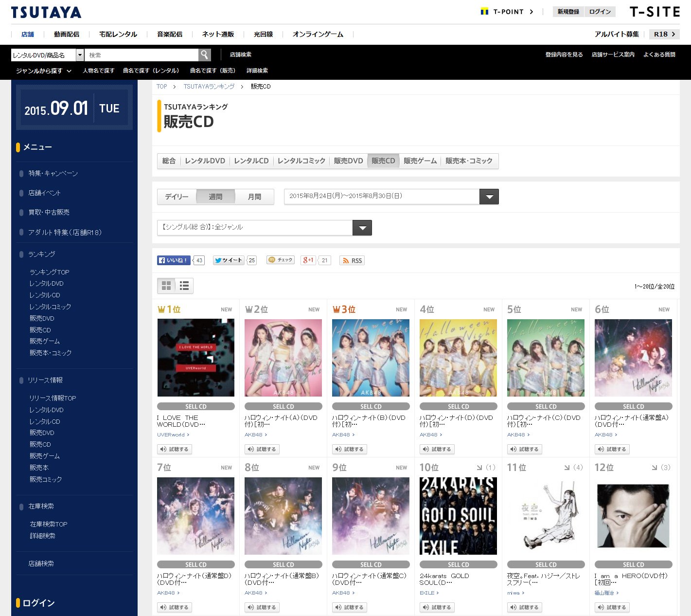Open the UVERworld artist link

[173, 435]
